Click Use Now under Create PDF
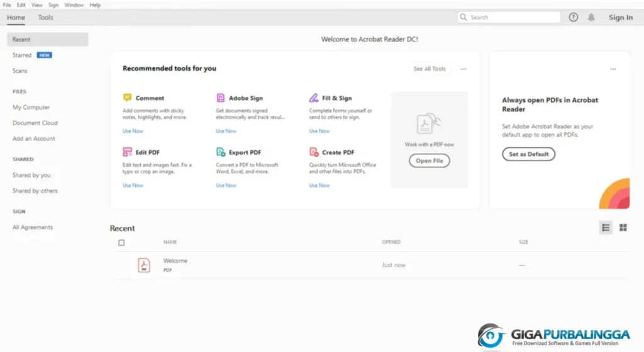The height and width of the screenshot is (352, 644). pos(319,185)
